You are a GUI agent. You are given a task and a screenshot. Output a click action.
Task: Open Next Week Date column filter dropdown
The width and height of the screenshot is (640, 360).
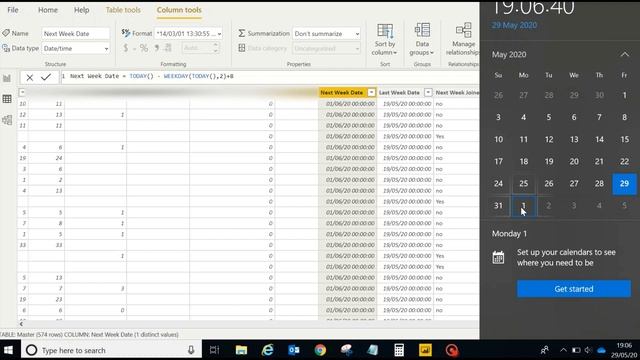click(371, 93)
